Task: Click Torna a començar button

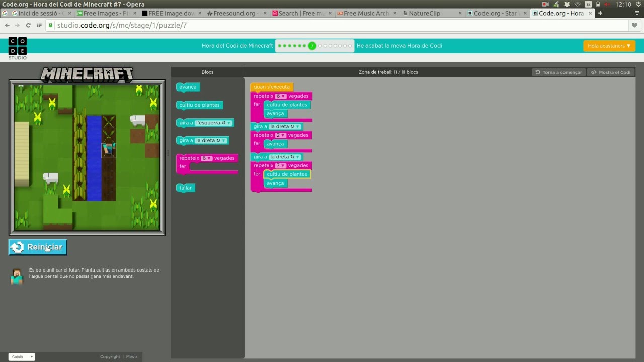Action: click(558, 72)
